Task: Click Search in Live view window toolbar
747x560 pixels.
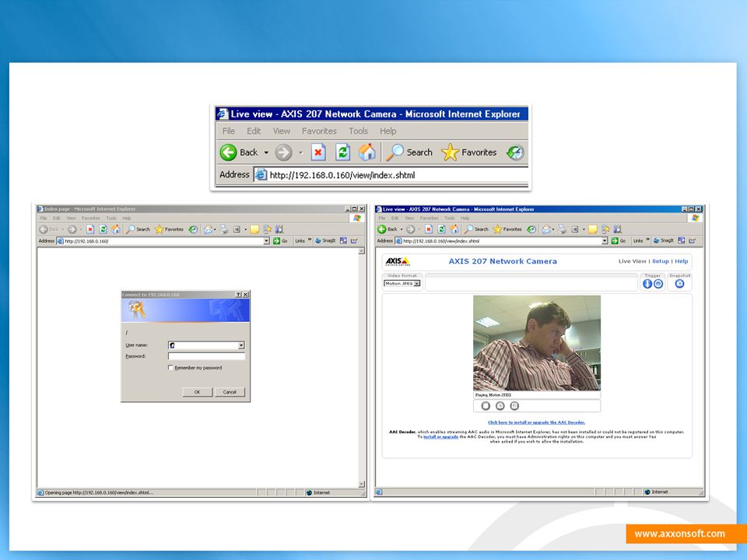Action: (x=476, y=229)
